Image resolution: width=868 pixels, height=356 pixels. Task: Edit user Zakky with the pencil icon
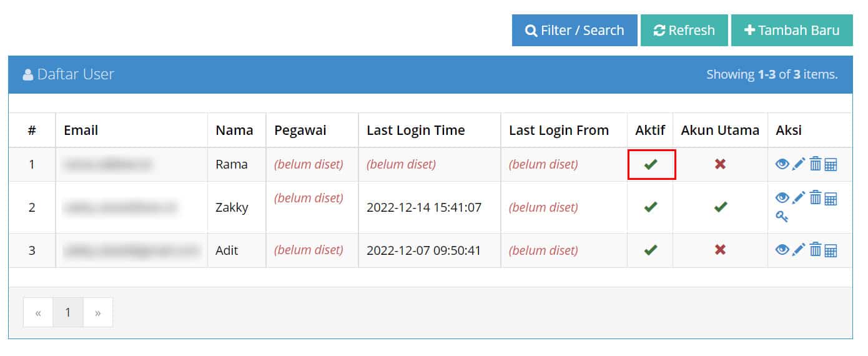click(x=799, y=198)
